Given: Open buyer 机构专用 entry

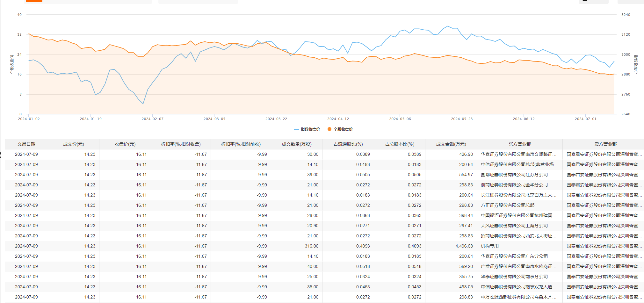Looking at the screenshot, I should [x=490, y=246].
